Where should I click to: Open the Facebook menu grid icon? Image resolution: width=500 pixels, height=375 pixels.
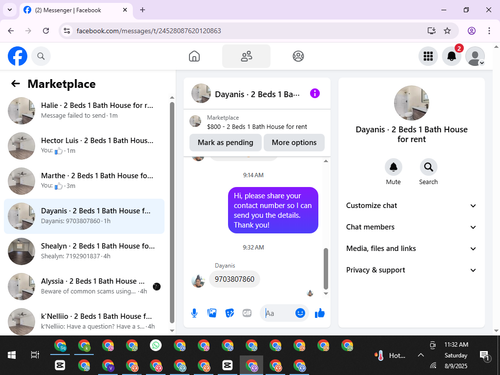[x=428, y=56]
